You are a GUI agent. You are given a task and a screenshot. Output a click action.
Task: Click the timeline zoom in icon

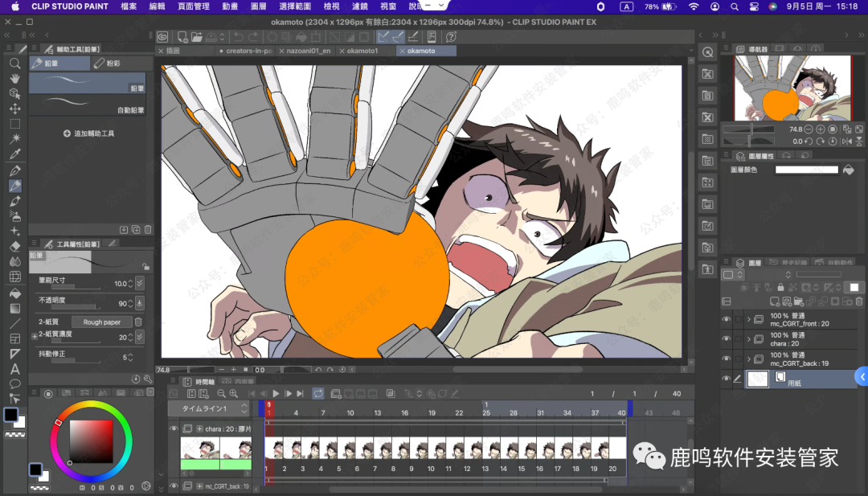(x=233, y=394)
